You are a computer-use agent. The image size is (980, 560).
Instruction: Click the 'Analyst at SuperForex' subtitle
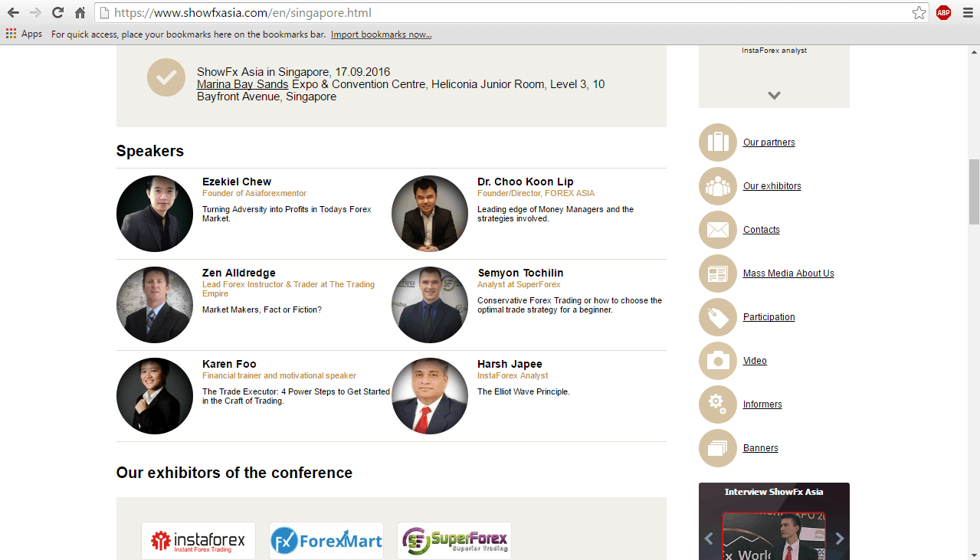coord(519,284)
